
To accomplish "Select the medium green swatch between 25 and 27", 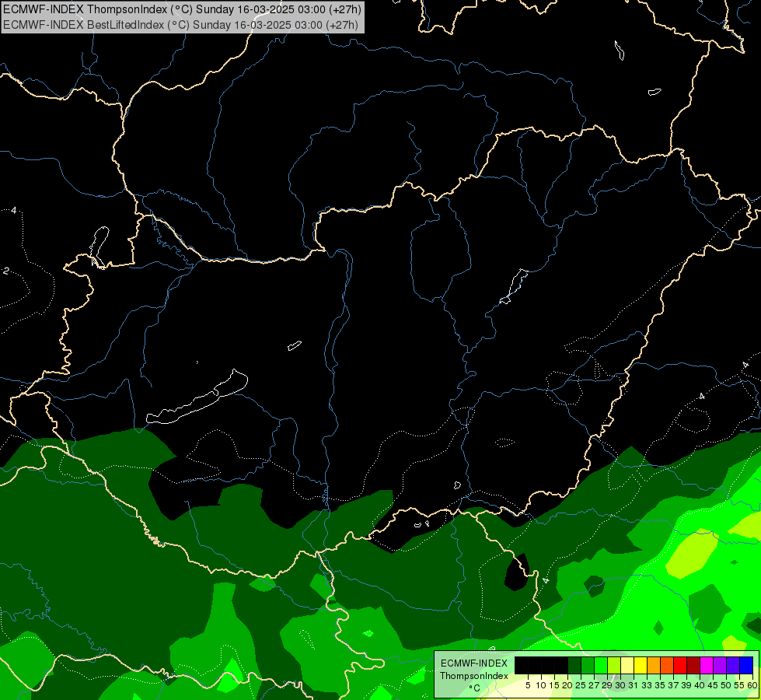I will [x=587, y=666].
